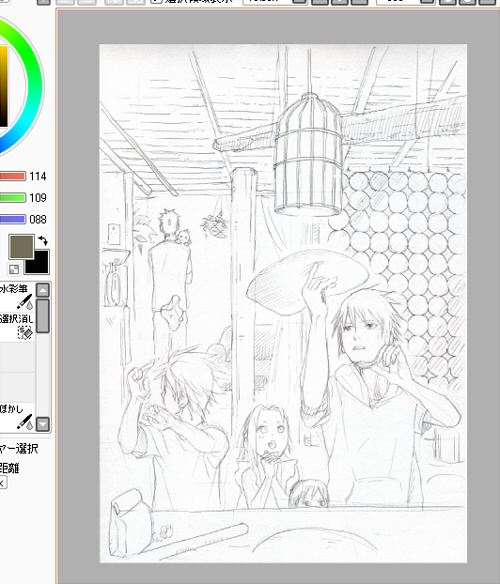The height and width of the screenshot is (584, 500).
Task: Click the tool list scrollbar thumb
Action: [x=43, y=315]
